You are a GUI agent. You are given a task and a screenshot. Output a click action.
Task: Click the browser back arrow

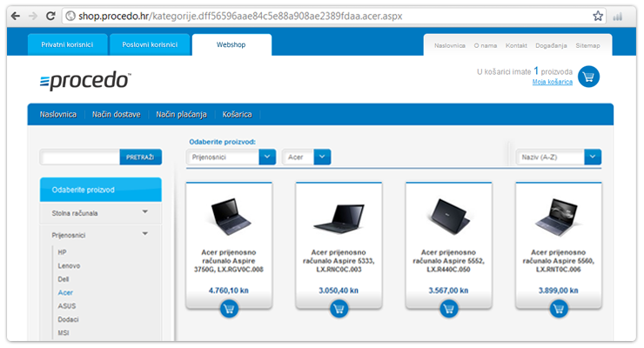(16, 16)
